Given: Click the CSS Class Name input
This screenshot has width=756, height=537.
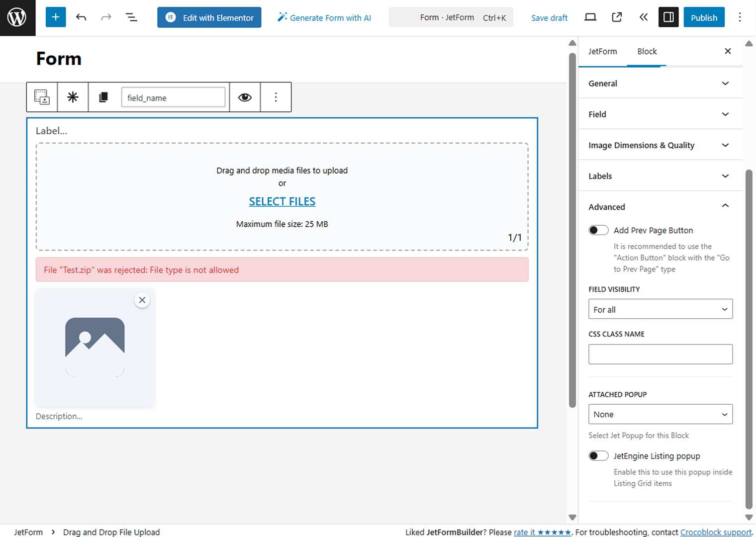Looking at the screenshot, I should click(x=661, y=354).
